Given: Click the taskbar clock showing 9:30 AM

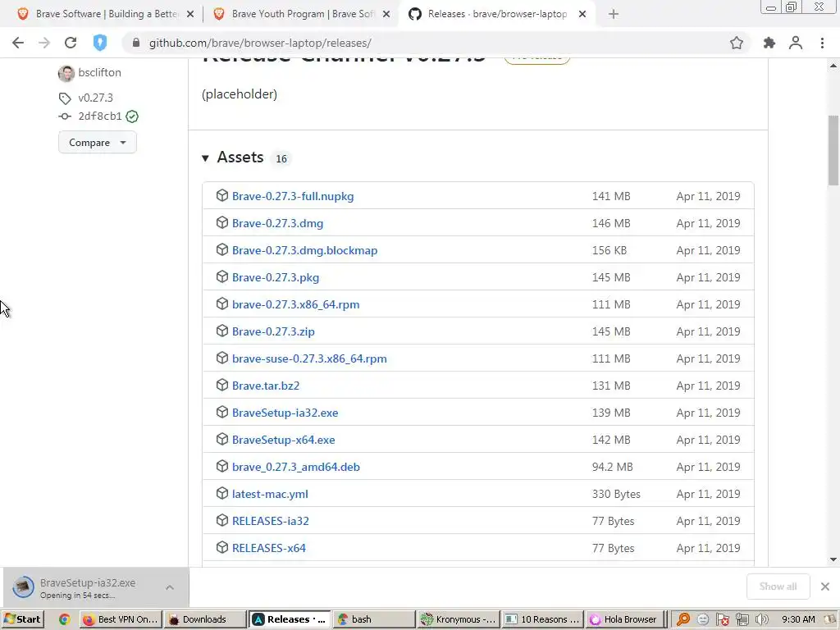Looking at the screenshot, I should pos(798,619).
